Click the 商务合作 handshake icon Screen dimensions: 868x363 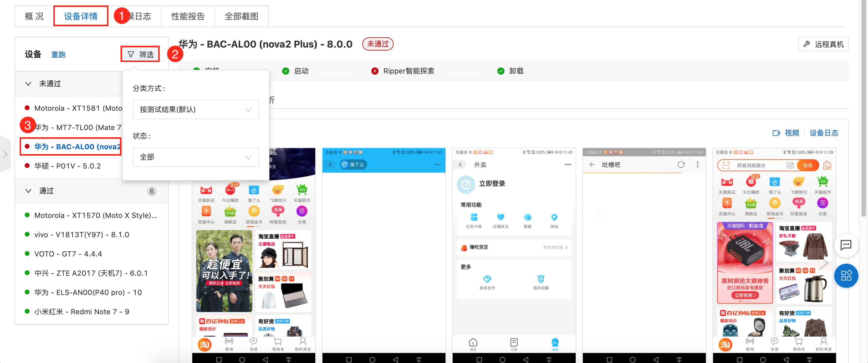487,279
